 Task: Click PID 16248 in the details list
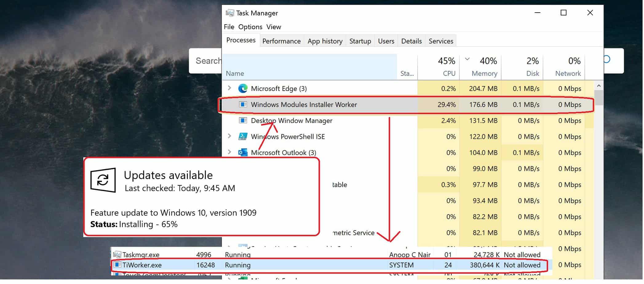205,265
